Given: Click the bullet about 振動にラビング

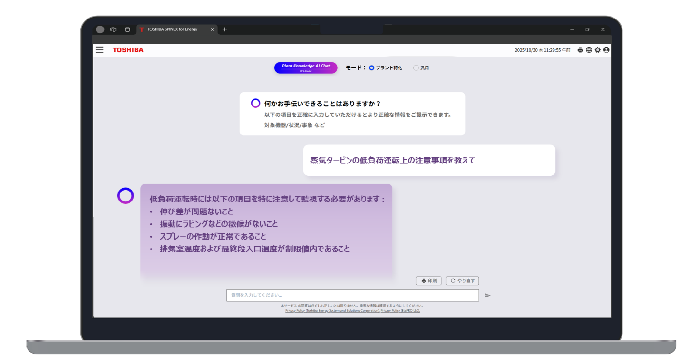Looking at the screenshot, I should (219, 224).
